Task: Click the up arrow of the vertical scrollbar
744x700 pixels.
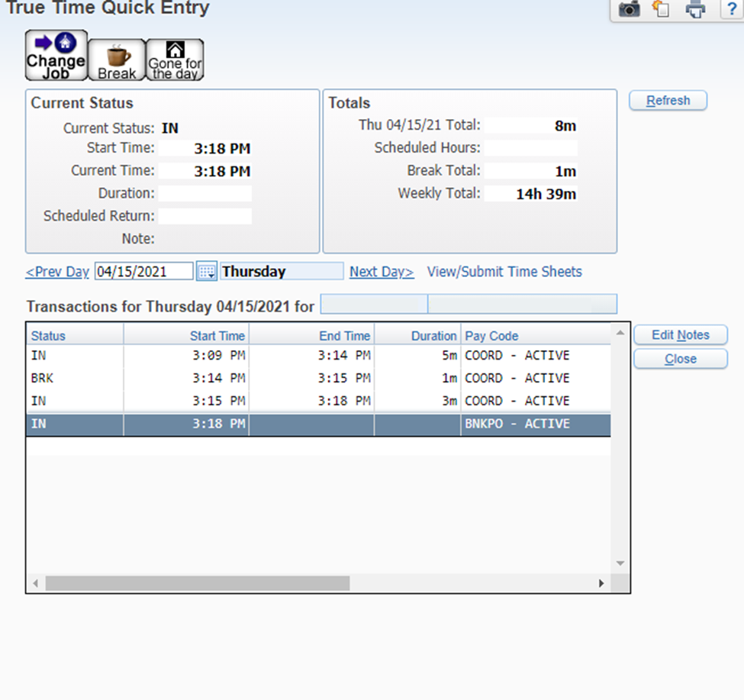Action: click(620, 333)
